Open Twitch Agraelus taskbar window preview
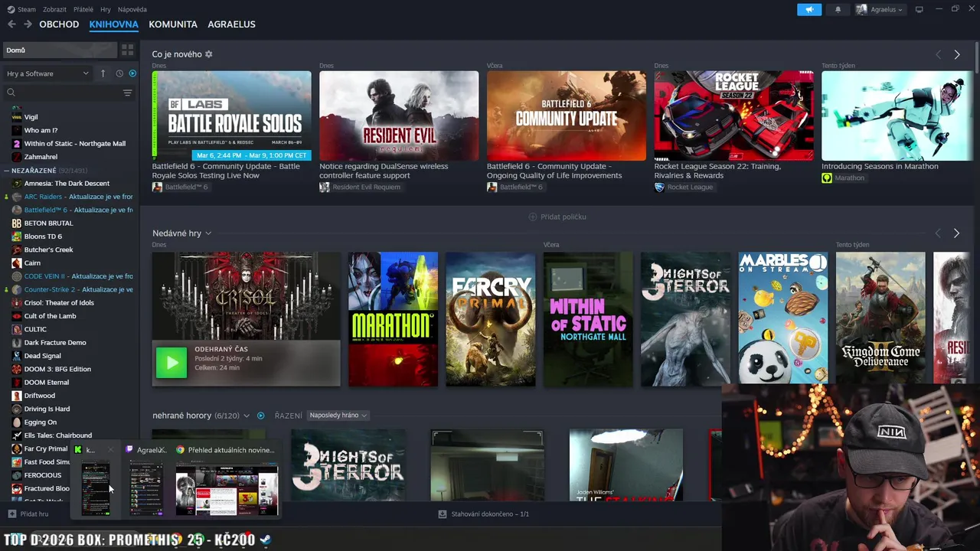 tap(145, 481)
